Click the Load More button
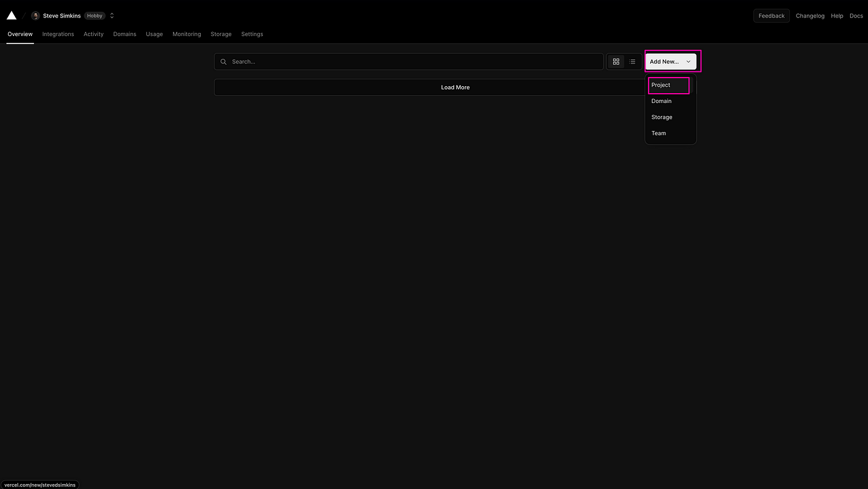 point(455,87)
